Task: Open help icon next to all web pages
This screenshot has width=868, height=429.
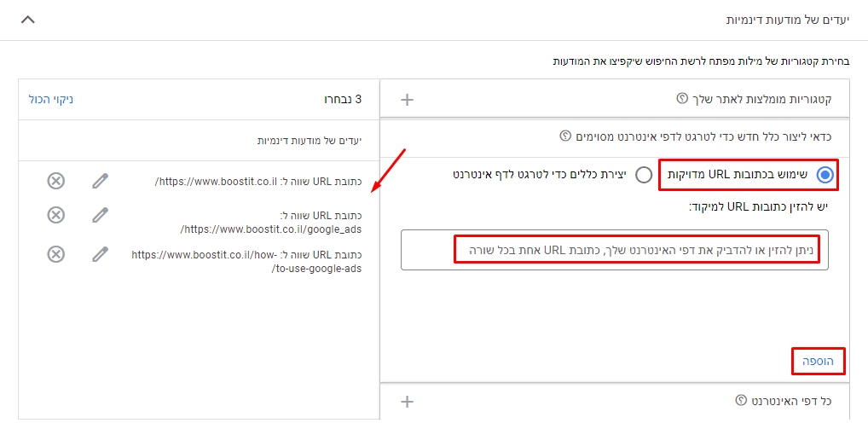Action: pos(740,400)
